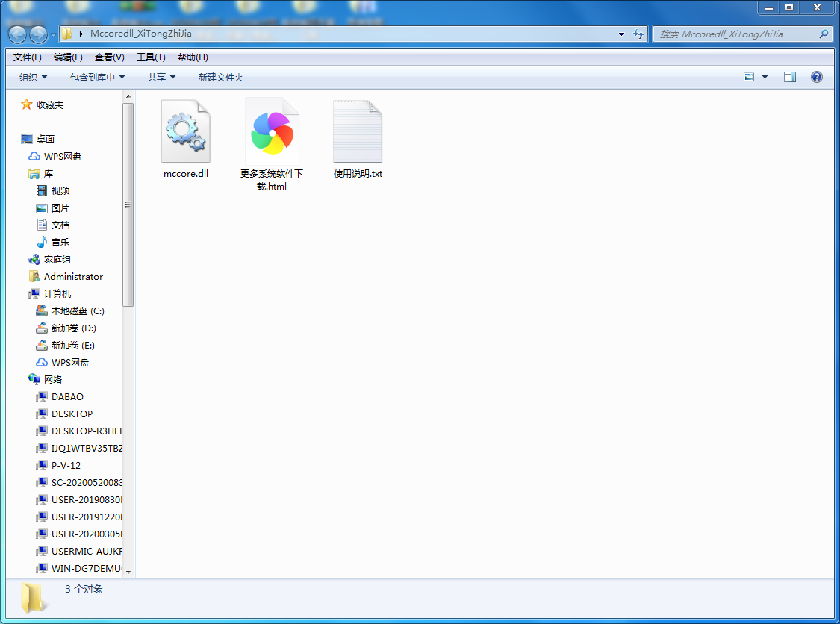Click the 收藏夹 star icon
The height and width of the screenshot is (624, 840).
pos(26,104)
